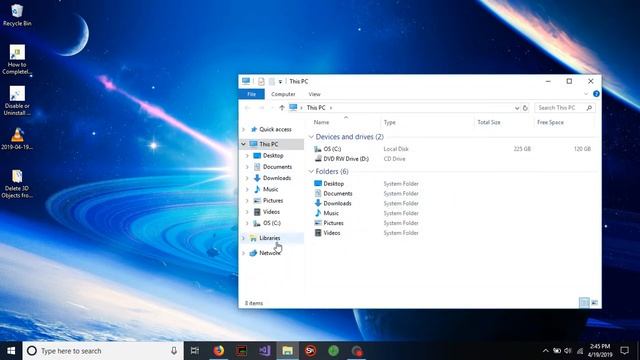Activate the Cortana microphone icon
This screenshot has width=640, height=360.
tap(174, 351)
